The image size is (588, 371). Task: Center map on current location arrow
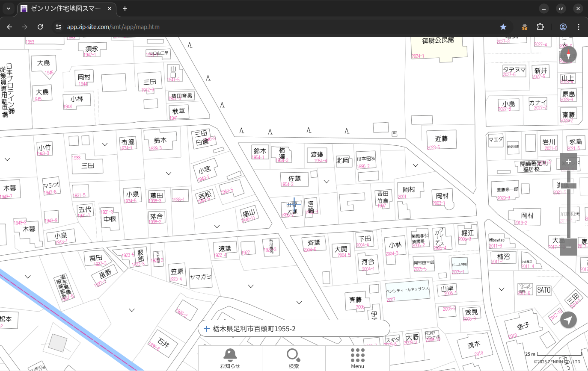568,320
